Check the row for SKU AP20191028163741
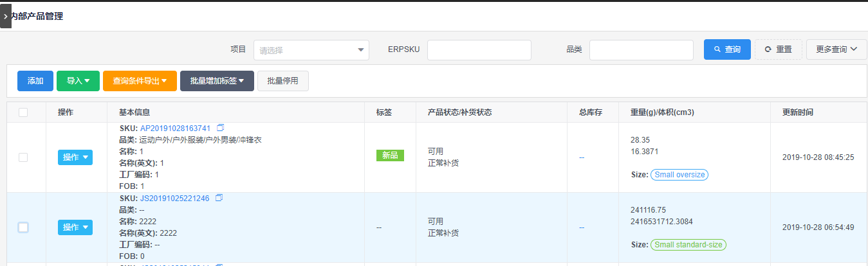868x266 pixels. (23, 157)
